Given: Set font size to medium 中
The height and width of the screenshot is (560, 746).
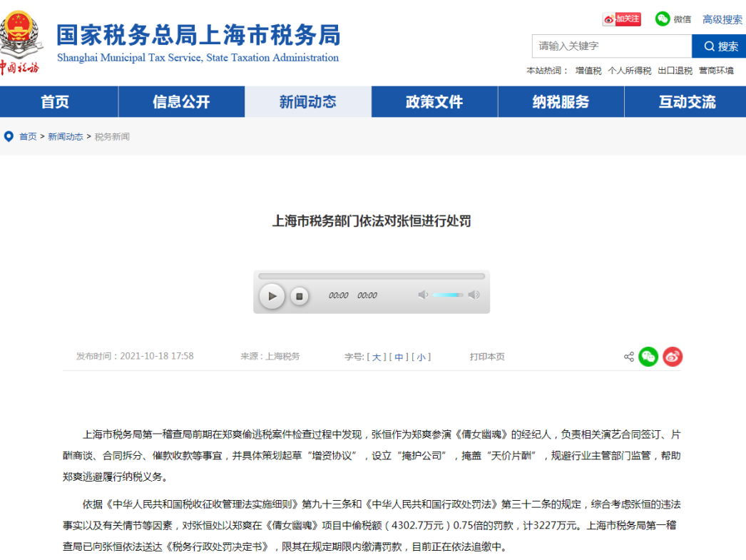Looking at the screenshot, I should click(x=399, y=357).
